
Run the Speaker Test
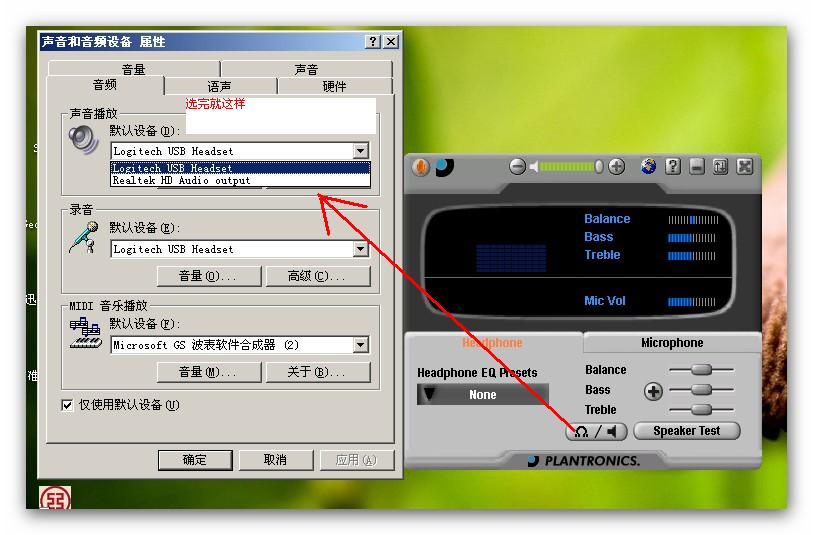point(686,431)
